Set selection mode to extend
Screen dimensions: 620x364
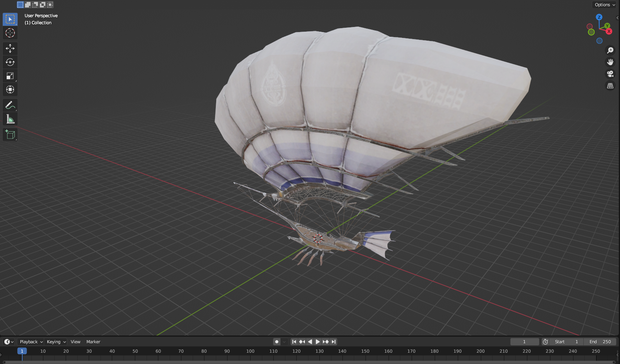tap(28, 5)
